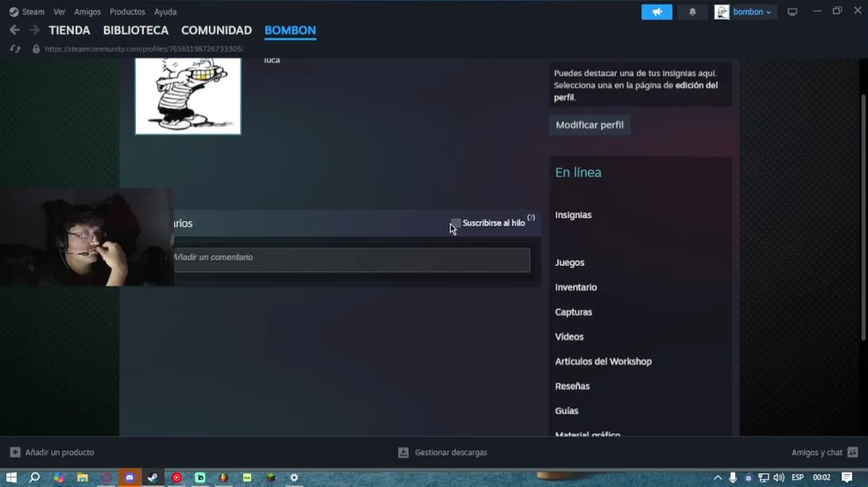Open Windows action center notifications icon
The height and width of the screenshot is (487, 868).
tap(847, 478)
